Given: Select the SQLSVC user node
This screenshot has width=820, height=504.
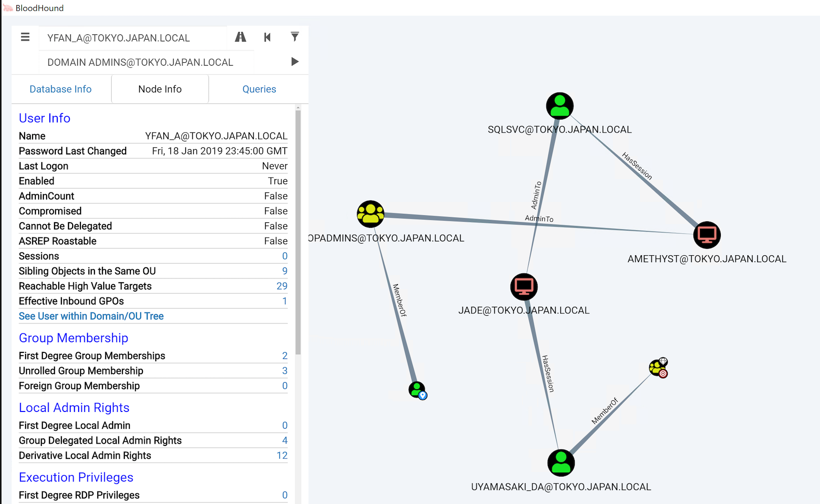Looking at the screenshot, I should pyautogui.click(x=559, y=106).
